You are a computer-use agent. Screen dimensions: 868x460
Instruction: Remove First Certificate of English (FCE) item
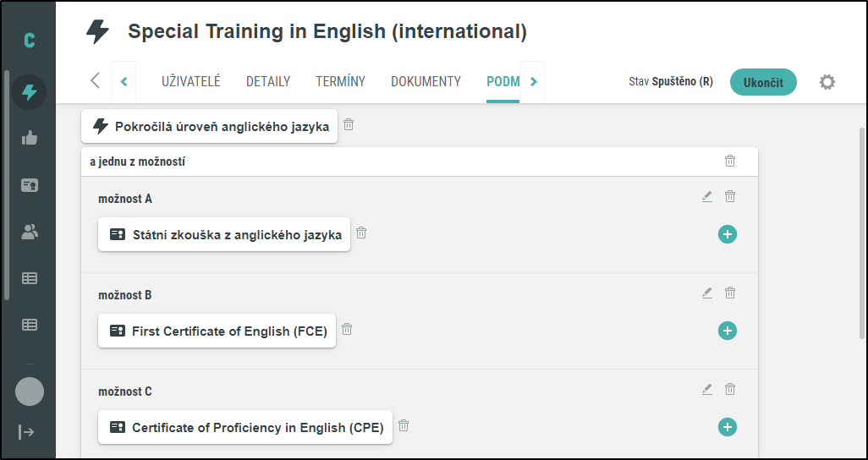[347, 329]
